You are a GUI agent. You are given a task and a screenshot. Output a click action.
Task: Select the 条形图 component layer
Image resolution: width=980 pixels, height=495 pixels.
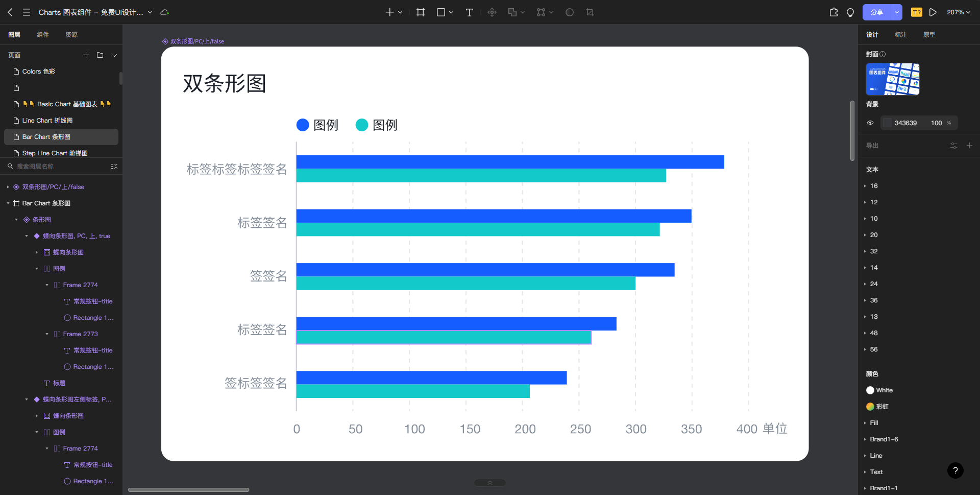[42, 220]
